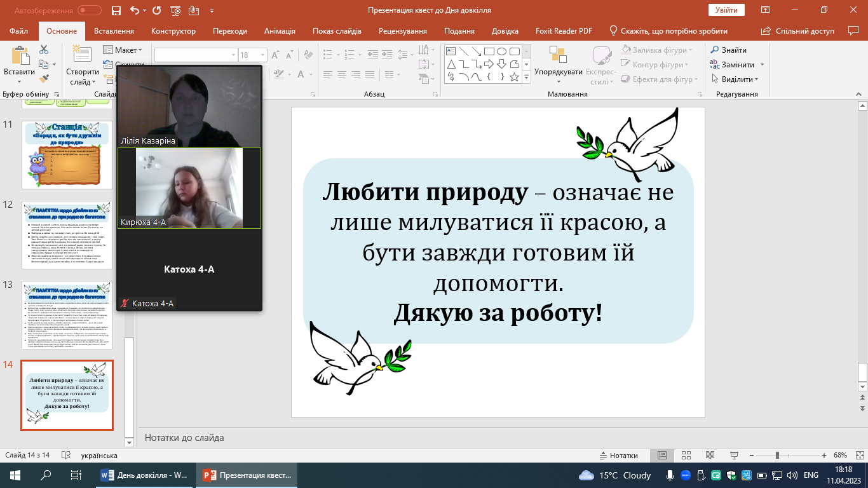Select the Format Painter brush icon
Image resolution: width=868 pixels, height=488 pixels.
44,79
